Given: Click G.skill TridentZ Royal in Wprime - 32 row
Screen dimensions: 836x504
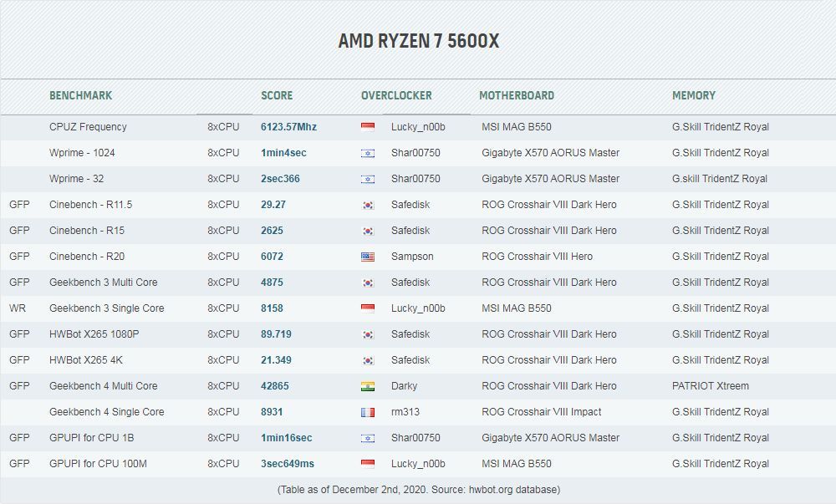Looking at the screenshot, I should tap(720, 179).
